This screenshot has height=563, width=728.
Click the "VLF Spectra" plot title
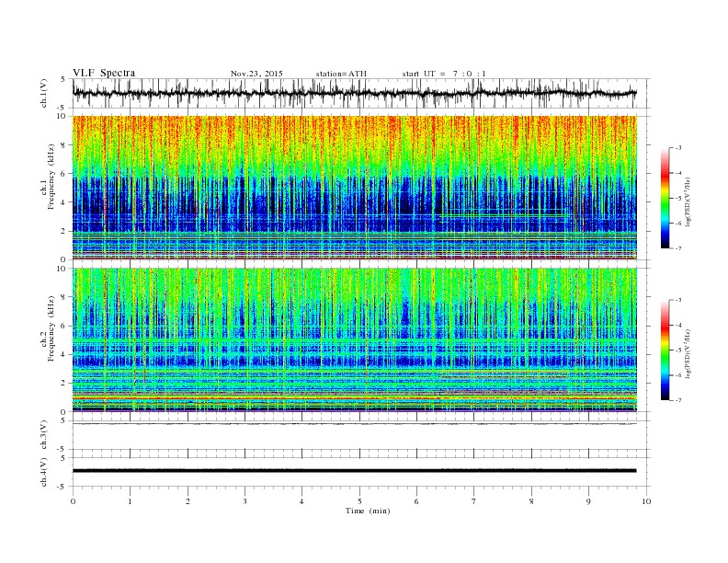click(104, 73)
